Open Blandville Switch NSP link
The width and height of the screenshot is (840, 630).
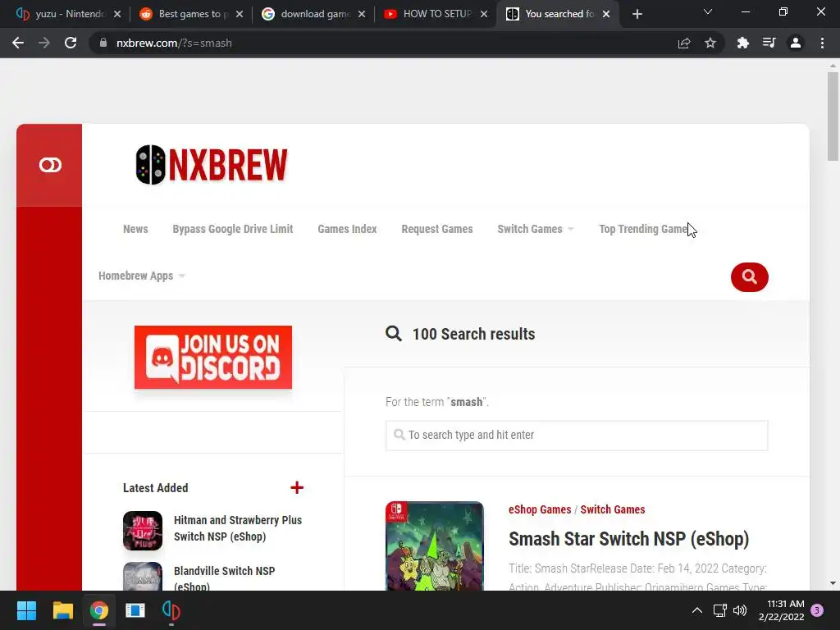tap(224, 578)
